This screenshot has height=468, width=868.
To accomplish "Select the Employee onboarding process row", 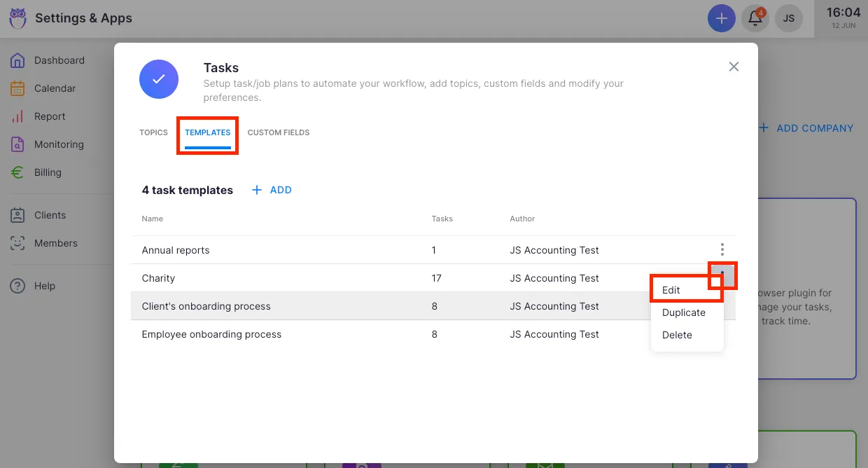I will [211, 334].
